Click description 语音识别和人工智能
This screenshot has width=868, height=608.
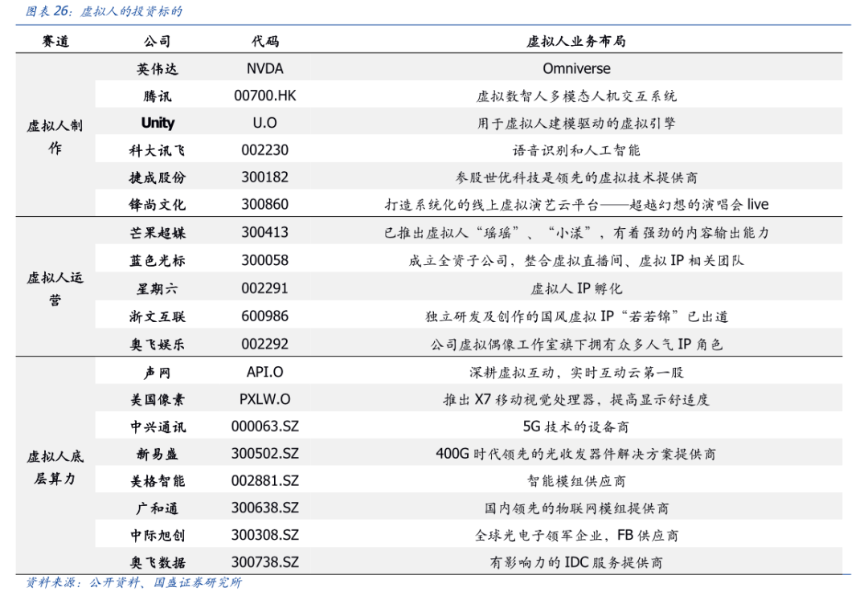tap(576, 150)
